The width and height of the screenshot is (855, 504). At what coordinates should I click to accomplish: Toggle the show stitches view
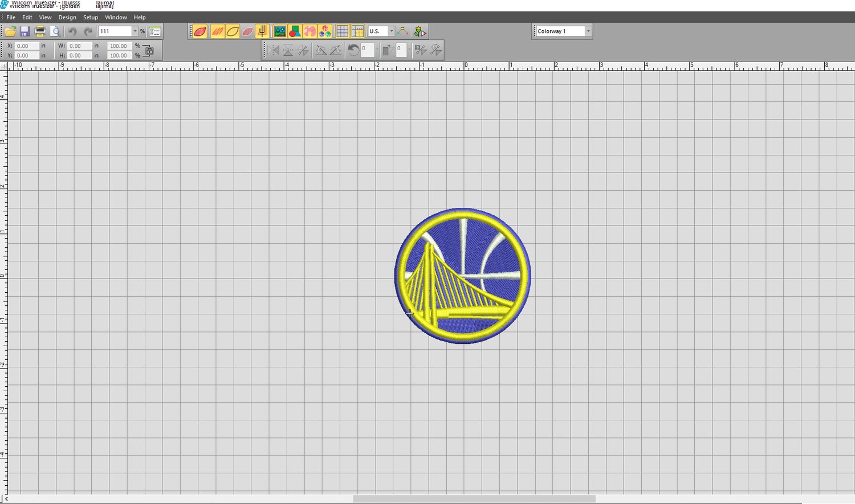[217, 31]
